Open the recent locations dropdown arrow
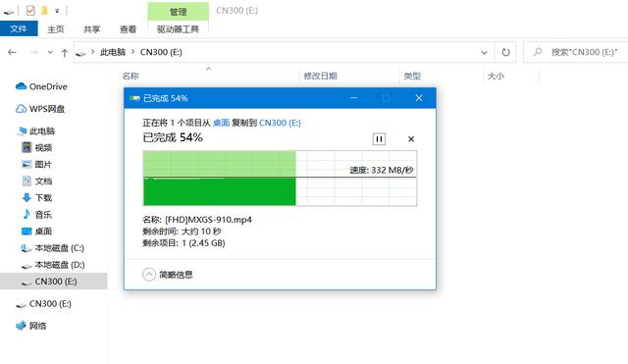Screen dimensions: 628x364 coord(50,52)
